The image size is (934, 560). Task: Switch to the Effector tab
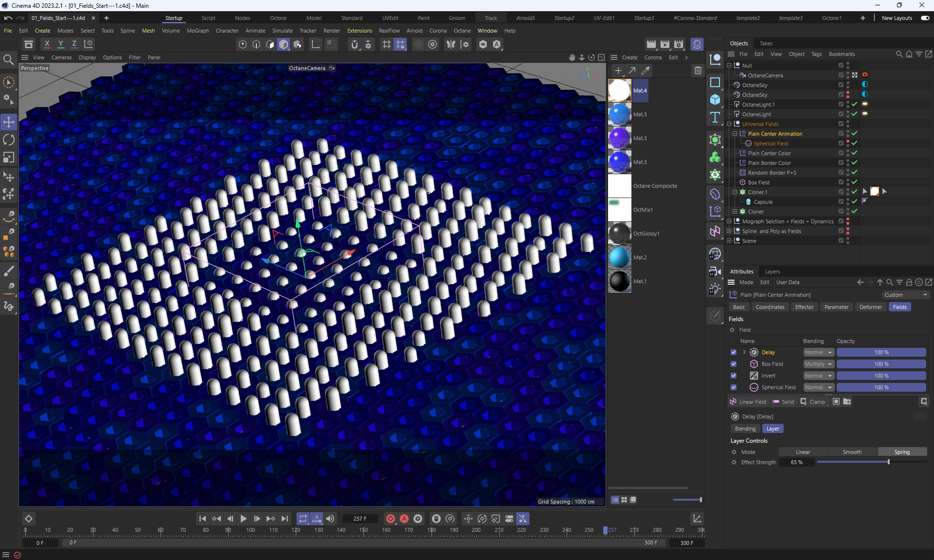point(804,307)
